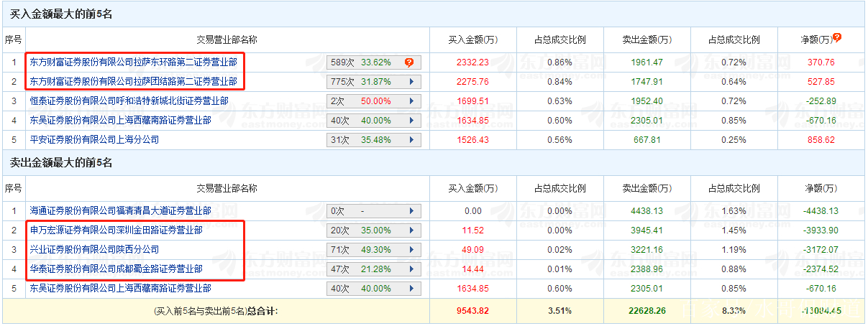Image resolution: width=868 pixels, height=326 pixels.
Task: Click the (买入前5名与卖出前5名)总合计 label
Action: pos(216,311)
